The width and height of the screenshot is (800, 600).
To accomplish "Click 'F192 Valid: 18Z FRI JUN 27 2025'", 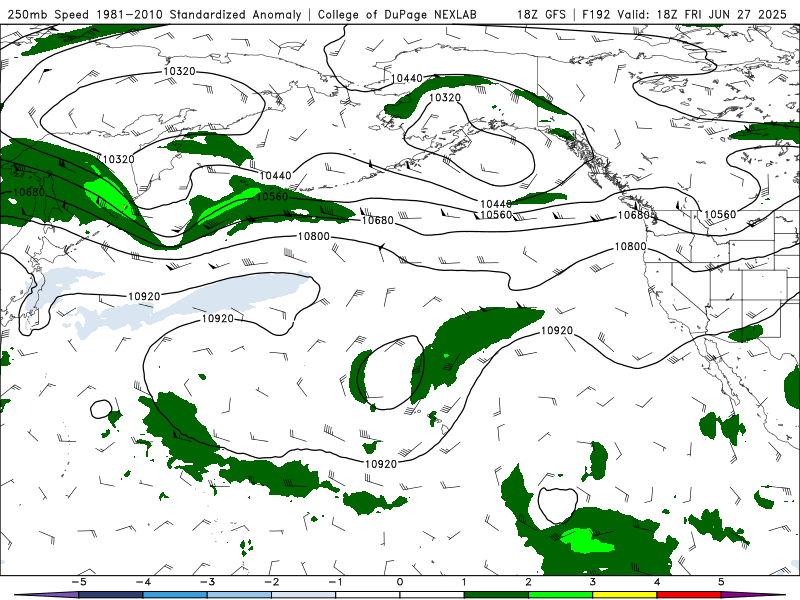I will 684,14.
